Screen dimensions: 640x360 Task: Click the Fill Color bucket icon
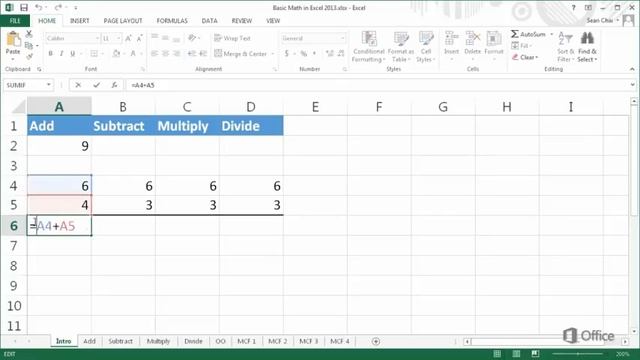coord(116,53)
